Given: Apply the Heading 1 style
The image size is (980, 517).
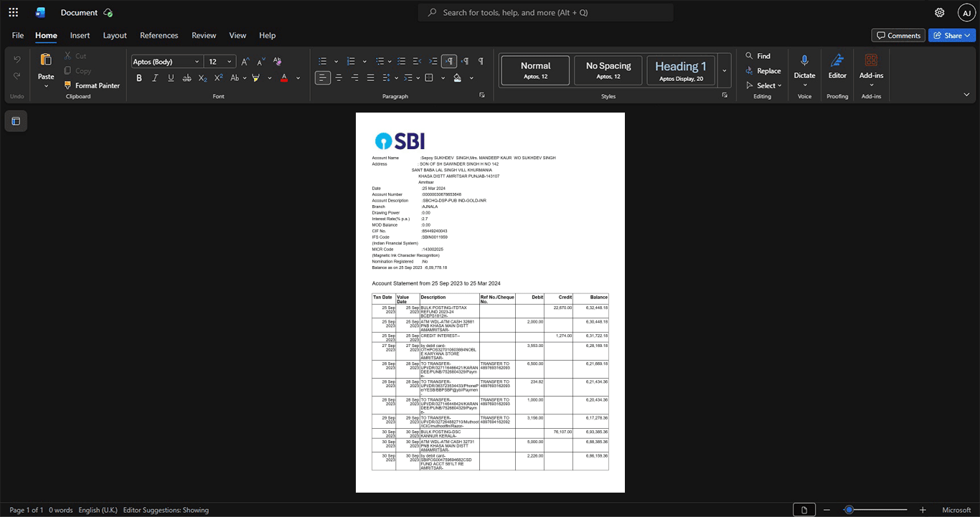Looking at the screenshot, I should click(681, 70).
